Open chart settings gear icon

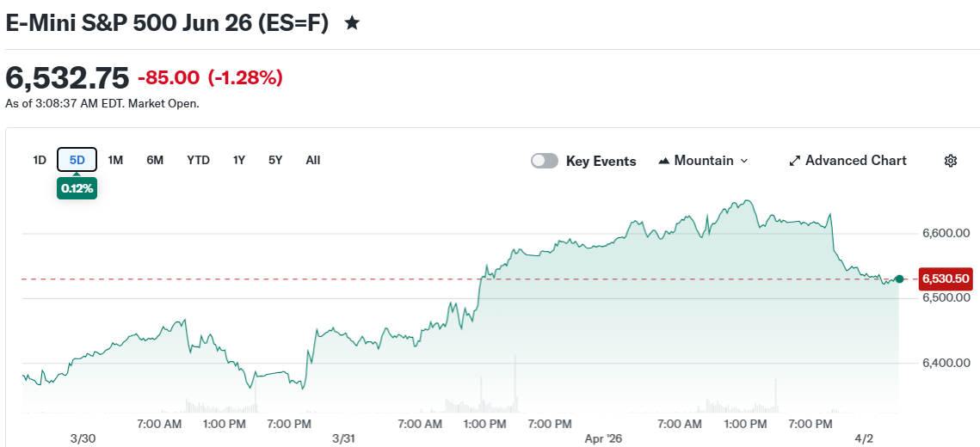pos(951,161)
